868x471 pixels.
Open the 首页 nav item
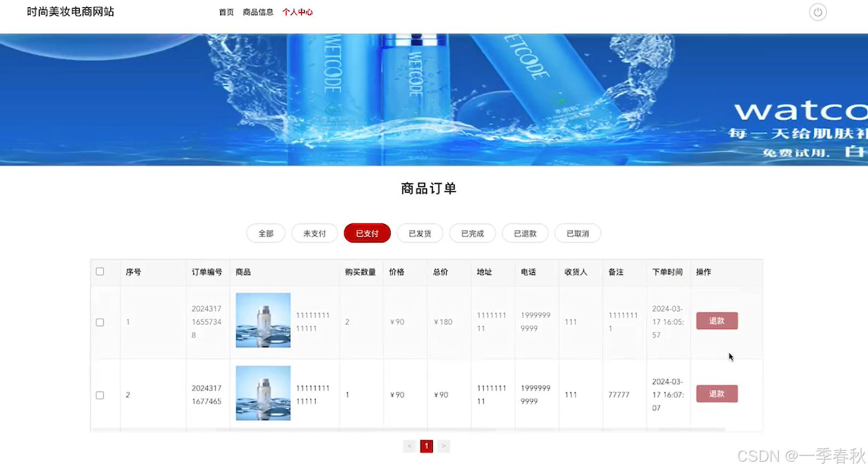[x=226, y=12]
